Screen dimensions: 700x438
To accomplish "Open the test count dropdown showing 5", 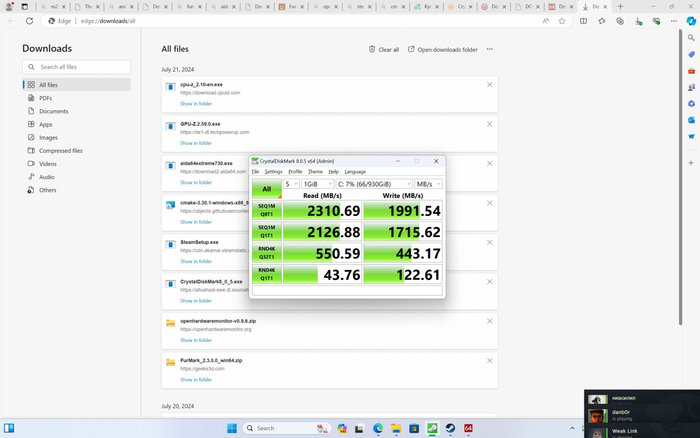I will click(292, 184).
